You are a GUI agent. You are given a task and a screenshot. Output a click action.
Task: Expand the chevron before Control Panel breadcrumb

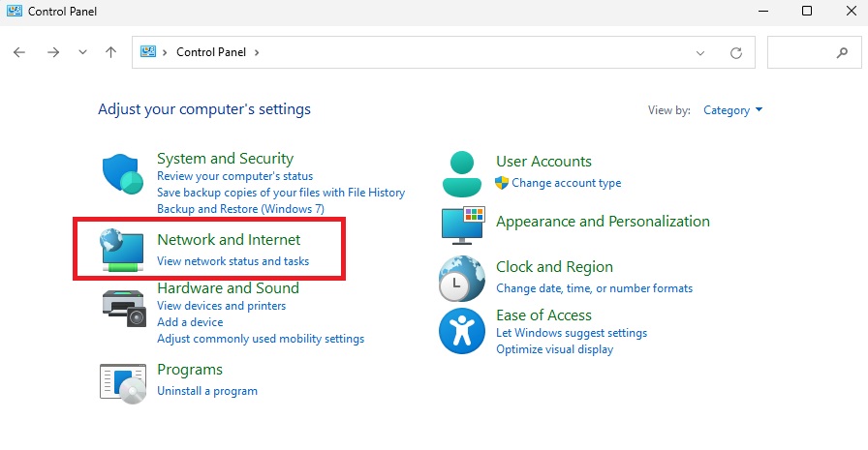(x=165, y=52)
